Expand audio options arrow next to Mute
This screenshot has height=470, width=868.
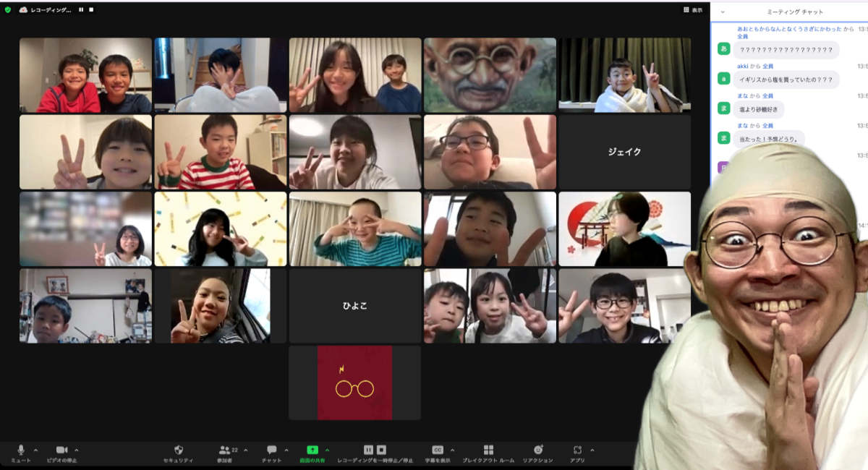coord(35,450)
